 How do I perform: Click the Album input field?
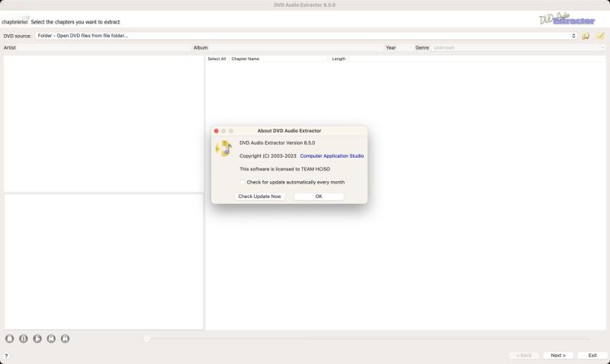point(296,48)
